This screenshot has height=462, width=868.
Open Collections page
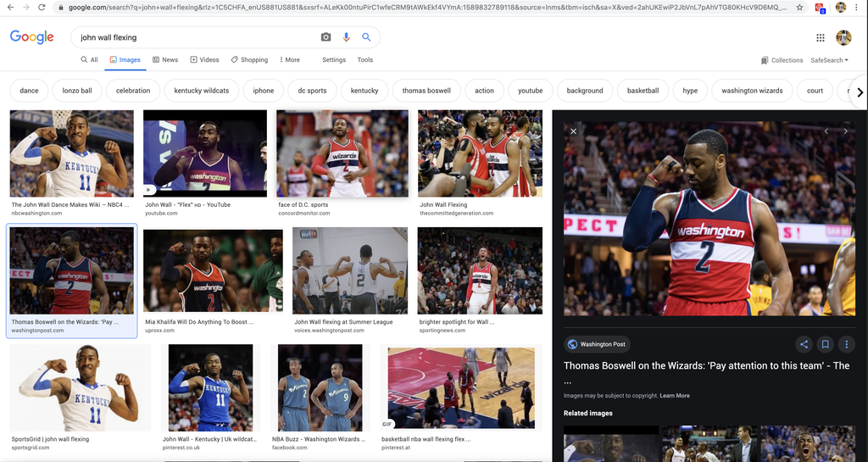coord(782,60)
